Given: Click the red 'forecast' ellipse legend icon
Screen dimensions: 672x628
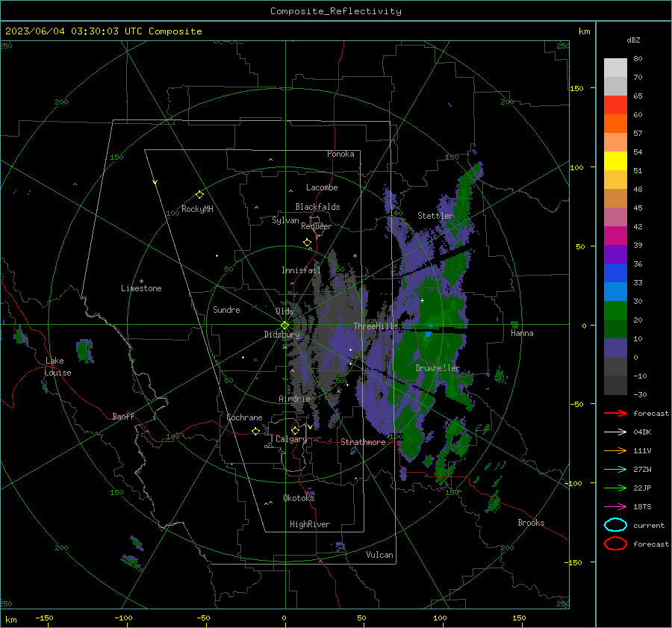Looking at the screenshot, I should tap(615, 544).
